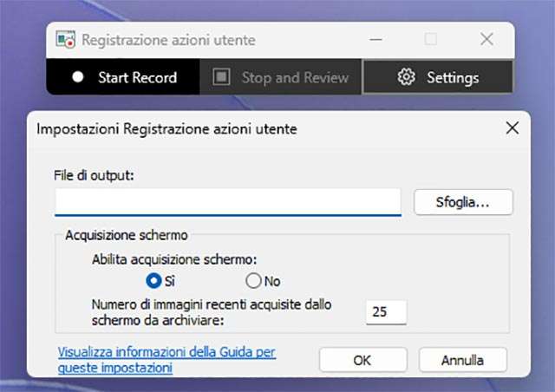Open Settings via its text label
The image size is (555, 392).
click(x=453, y=77)
